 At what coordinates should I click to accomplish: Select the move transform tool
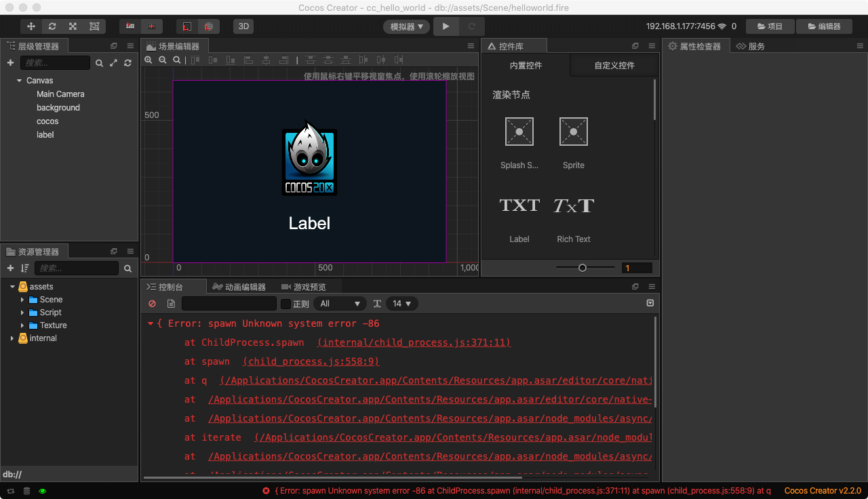pyautogui.click(x=31, y=26)
